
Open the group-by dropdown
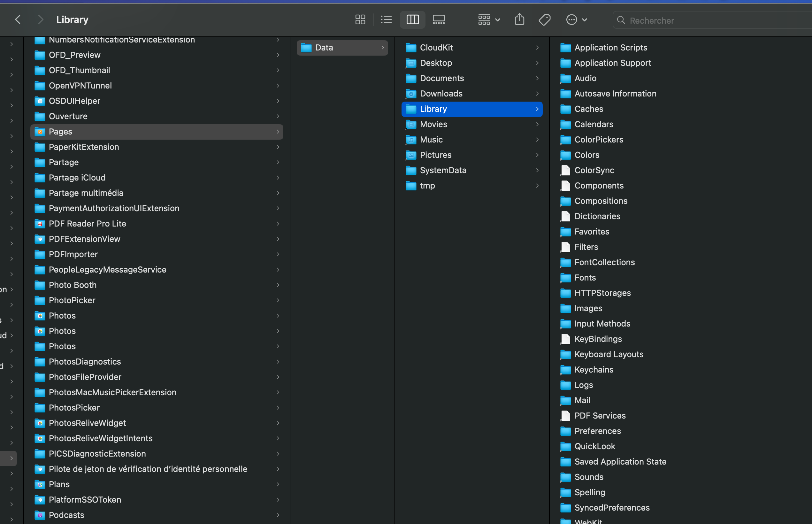(489, 20)
